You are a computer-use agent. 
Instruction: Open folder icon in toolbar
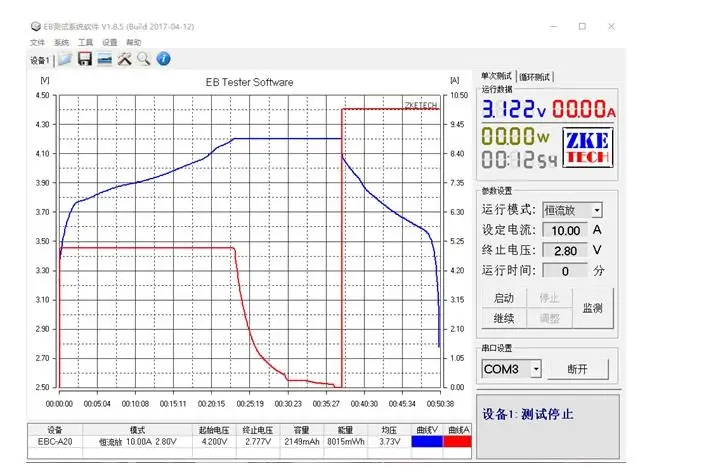coord(64,59)
